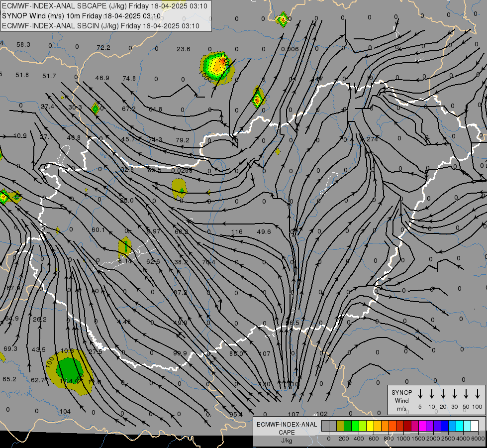Click the map value 23.6
This screenshot has height=448, width=487.
coord(183,49)
